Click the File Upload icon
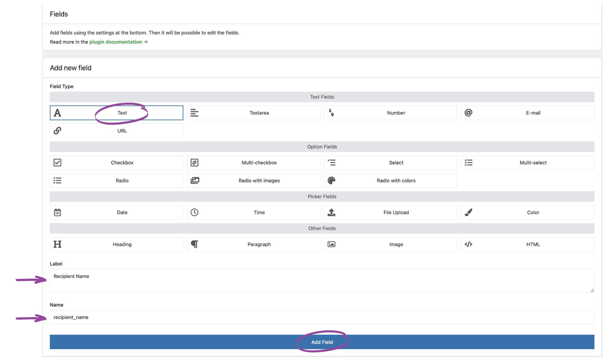 331,212
